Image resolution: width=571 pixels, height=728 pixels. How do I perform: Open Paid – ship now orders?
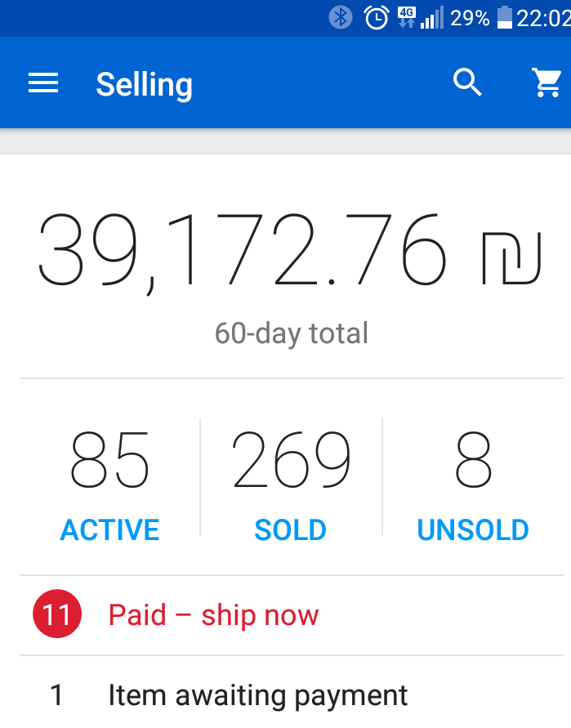point(292,615)
